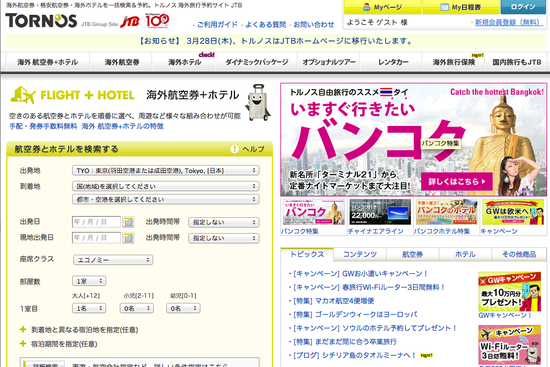Open calendar icon for 出発日
Screen dimensions: 550x367
128,222
